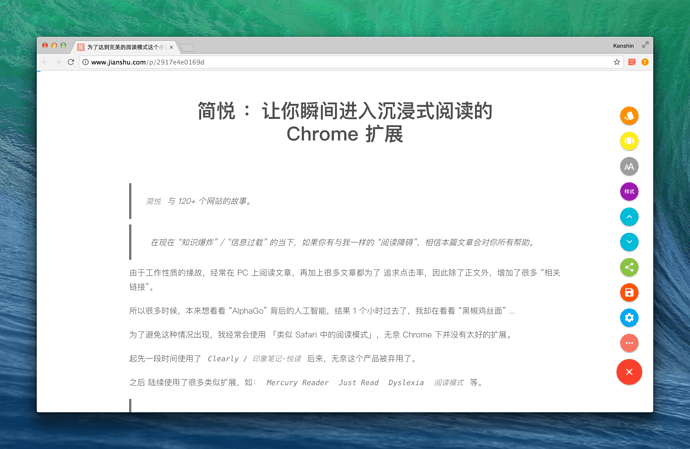This screenshot has width=690, height=449.
Task: Click the quote starting 在现在 “知识爆炸”
Action: (x=343, y=243)
